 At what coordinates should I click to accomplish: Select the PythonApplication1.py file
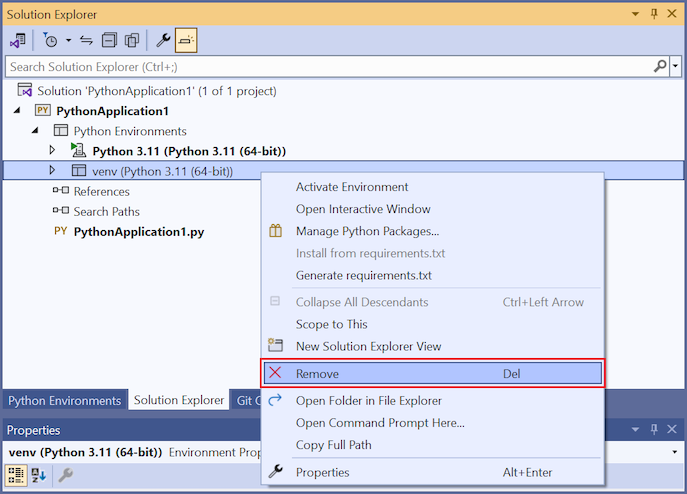(139, 231)
